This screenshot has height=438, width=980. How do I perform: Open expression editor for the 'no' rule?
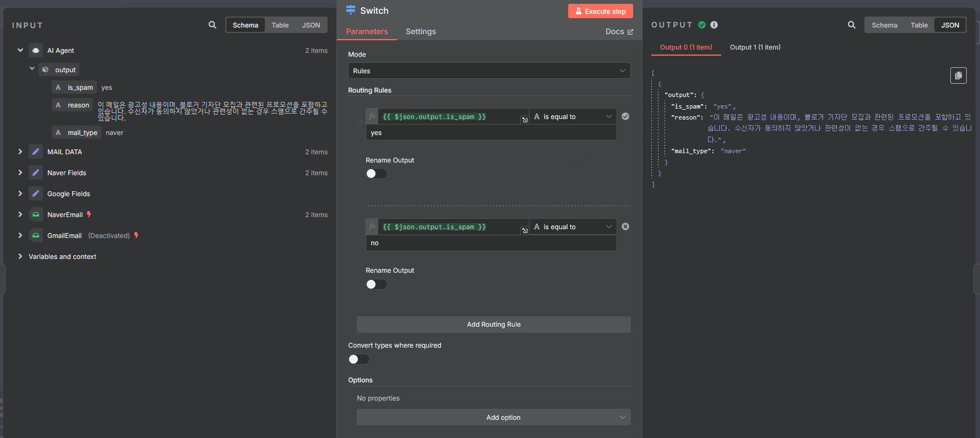525,230
